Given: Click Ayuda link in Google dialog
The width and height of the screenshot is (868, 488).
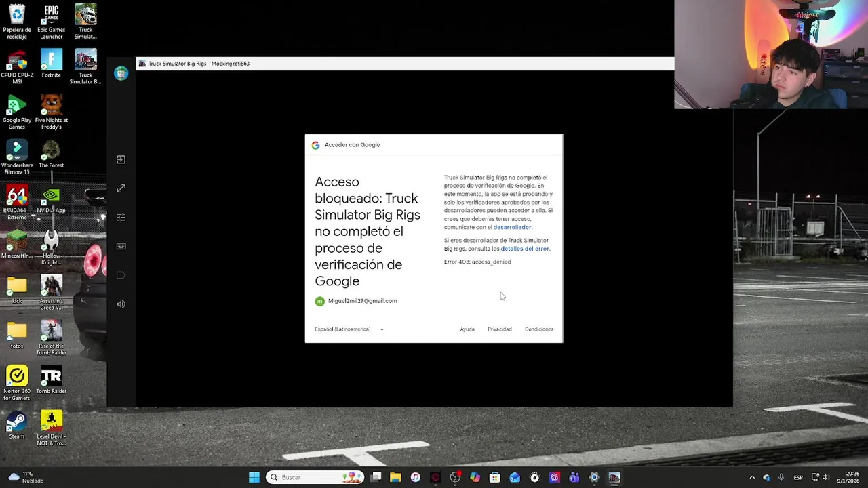Looking at the screenshot, I should (x=467, y=329).
